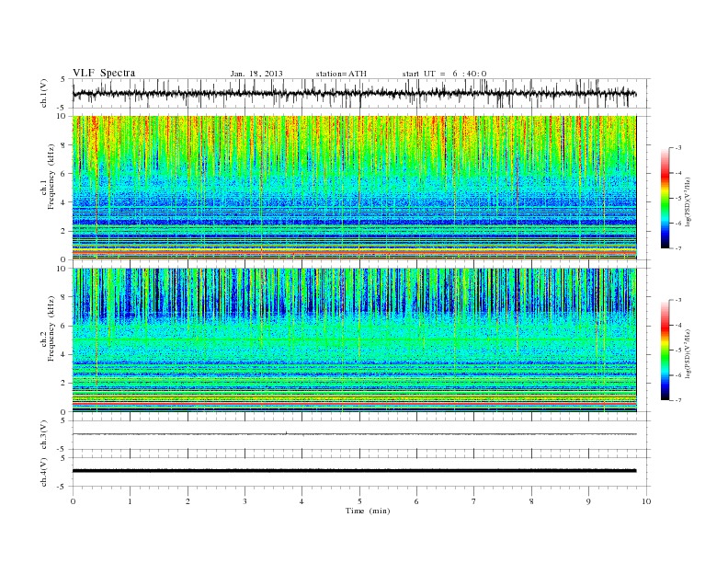Viewport: 728px width, 563px height.
Task: Click the ch.2 spectrogram color bar
Action: click(x=665, y=350)
